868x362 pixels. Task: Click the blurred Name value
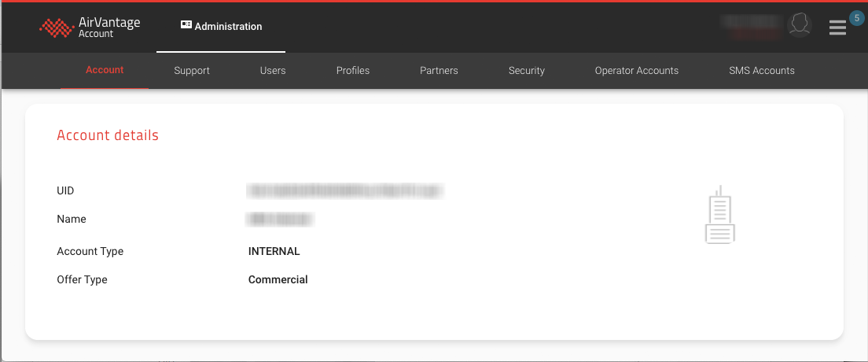(x=281, y=219)
